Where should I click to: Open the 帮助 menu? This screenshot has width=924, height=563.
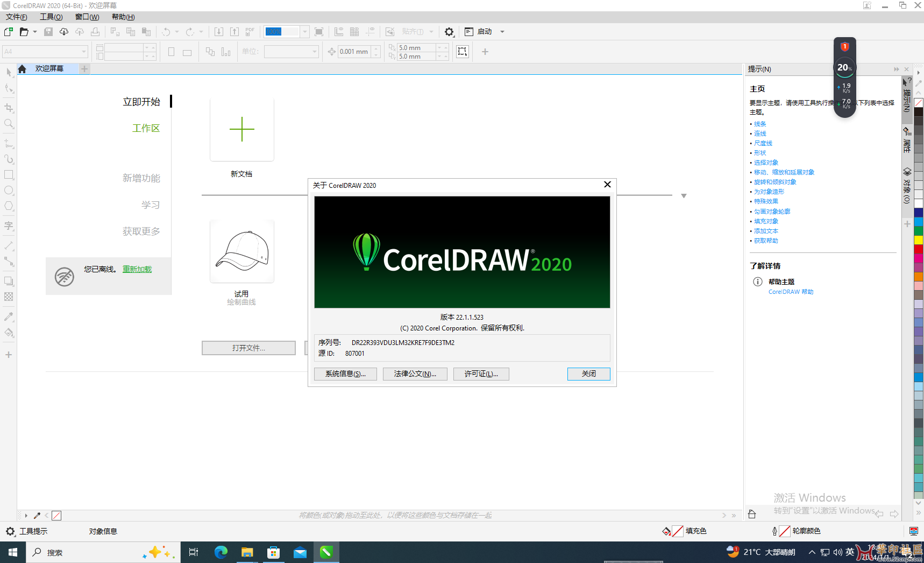point(123,17)
